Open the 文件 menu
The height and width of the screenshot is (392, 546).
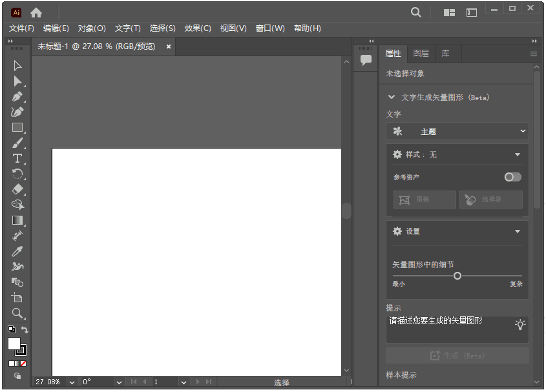[x=21, y=28]
